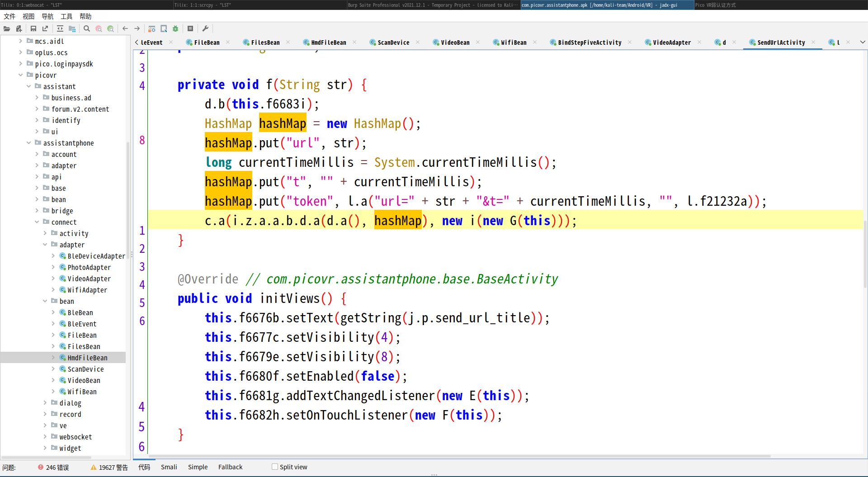Close the WifiBean tab
This screenshot has height=477, width=868.
tap(535, 42)
